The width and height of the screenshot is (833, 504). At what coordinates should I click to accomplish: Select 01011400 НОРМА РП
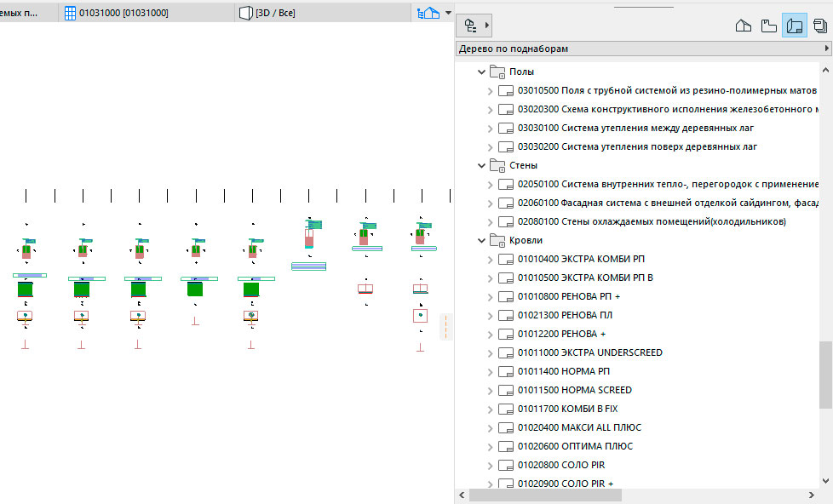(564, 371)
